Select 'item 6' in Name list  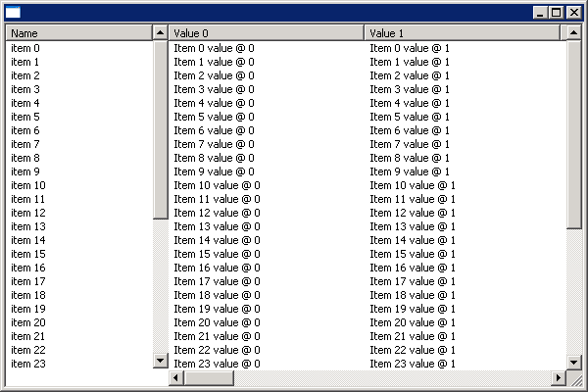(x=25, y=130)
